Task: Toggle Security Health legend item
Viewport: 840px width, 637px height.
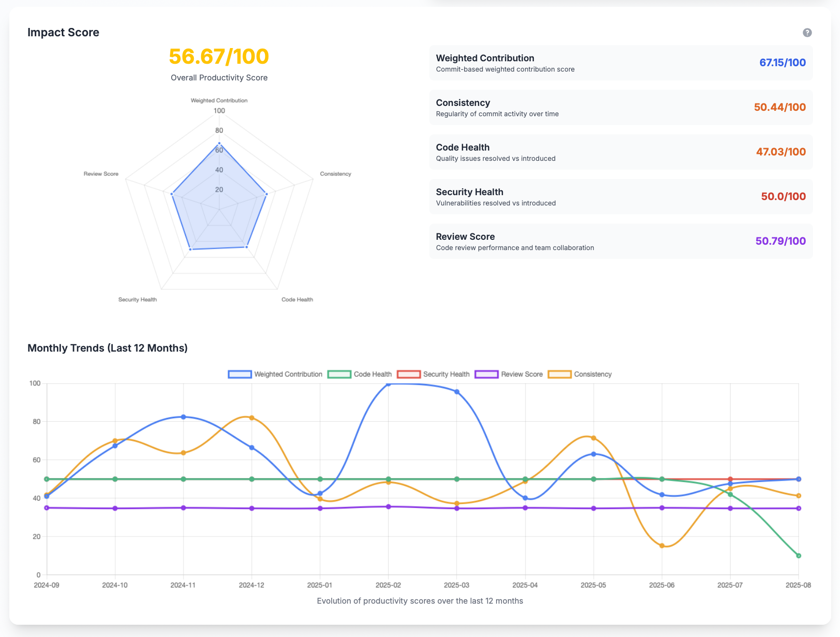Action: tap(433, 374)
